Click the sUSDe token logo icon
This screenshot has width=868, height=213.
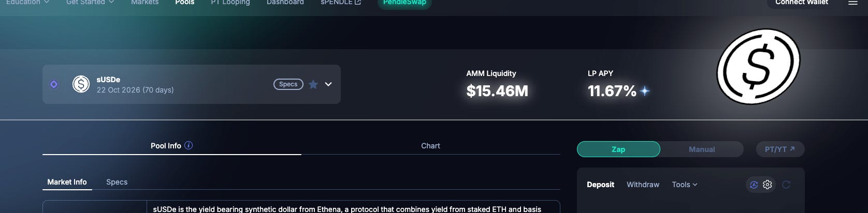click(x=81, y=84)
